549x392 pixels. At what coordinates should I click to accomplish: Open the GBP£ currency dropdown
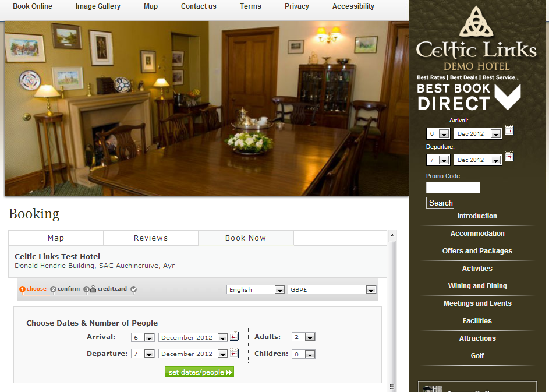point(332,289)
